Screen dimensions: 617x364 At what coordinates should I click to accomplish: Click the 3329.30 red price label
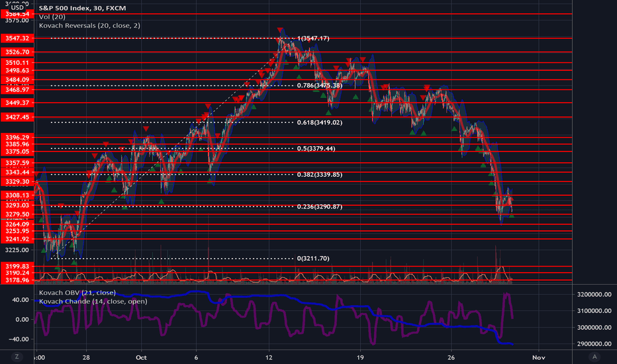17,181
